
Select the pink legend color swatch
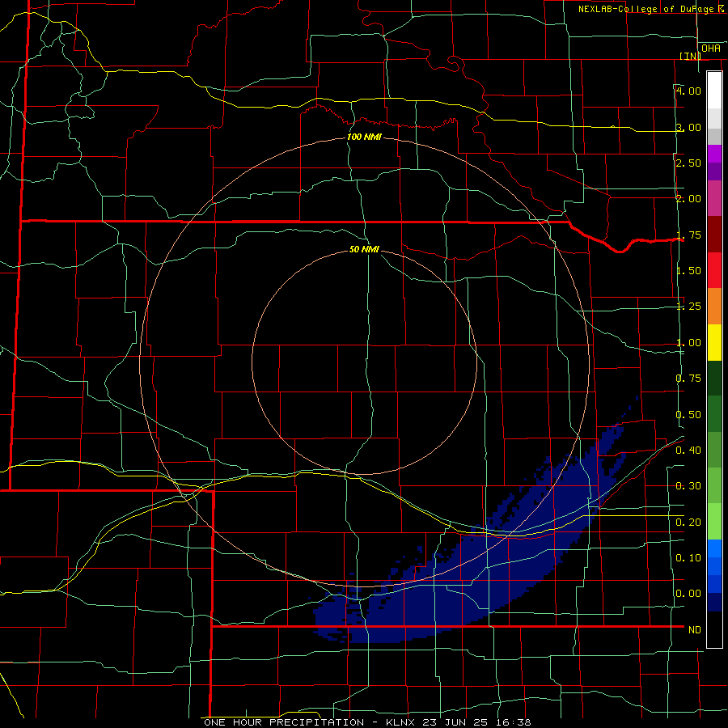point(714,198)
